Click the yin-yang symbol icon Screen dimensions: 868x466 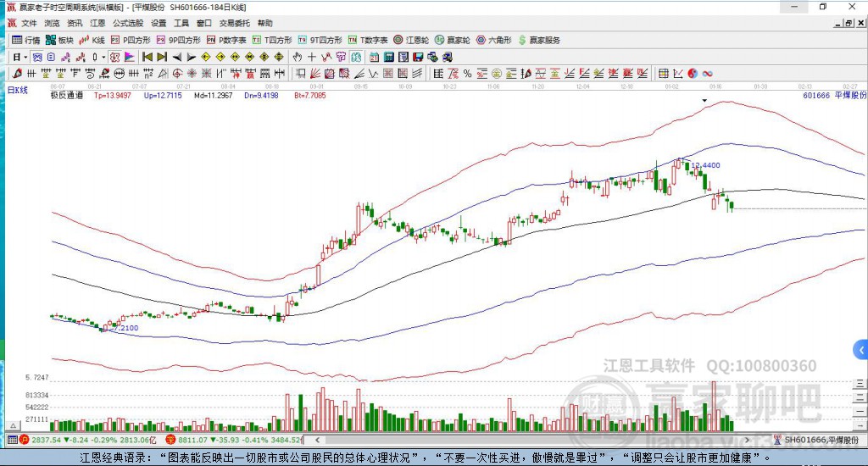[x=693, y=73]
